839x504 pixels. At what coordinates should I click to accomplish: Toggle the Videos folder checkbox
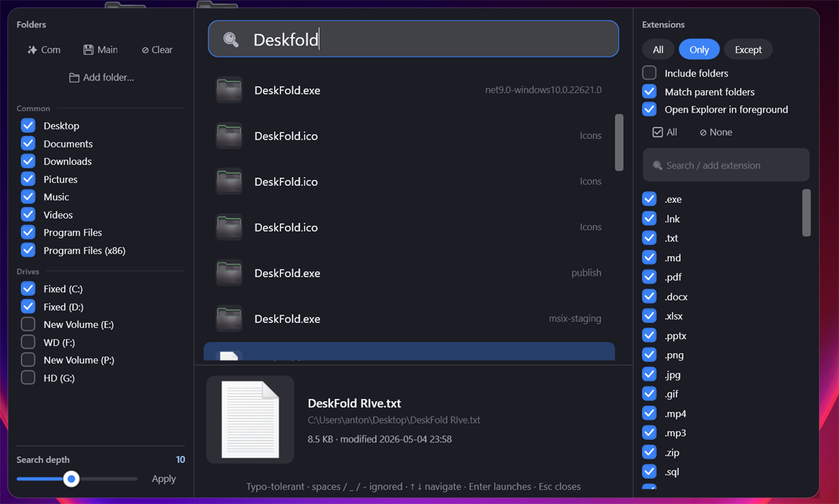click(x=28, y=215)
